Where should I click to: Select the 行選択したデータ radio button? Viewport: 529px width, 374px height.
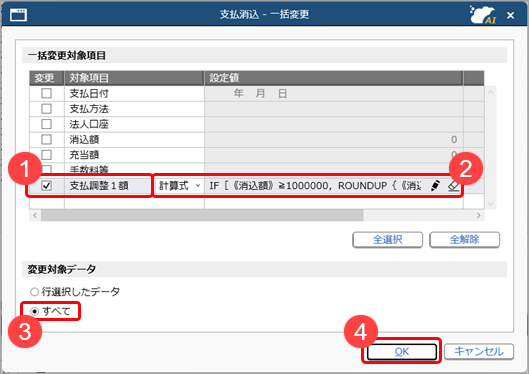34,291
